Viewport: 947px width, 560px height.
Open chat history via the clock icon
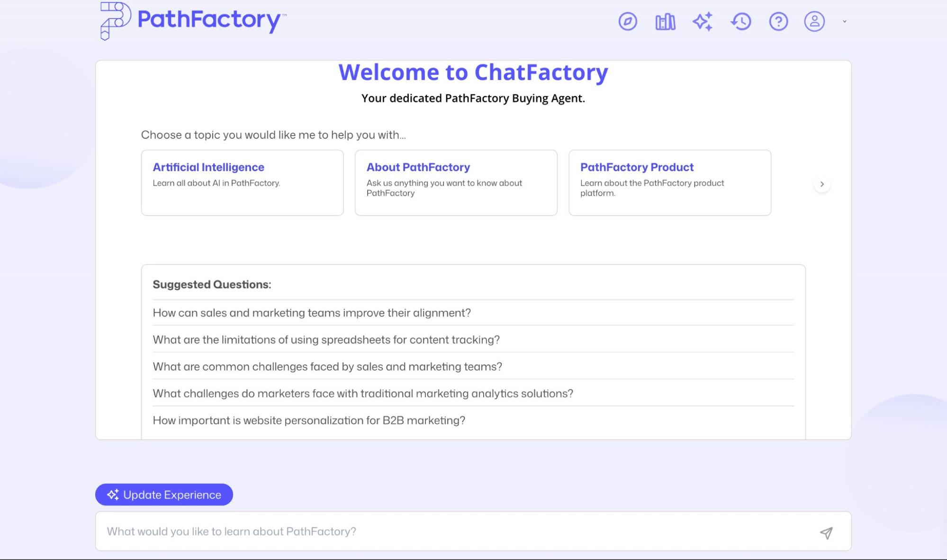(x=740, y=21)
